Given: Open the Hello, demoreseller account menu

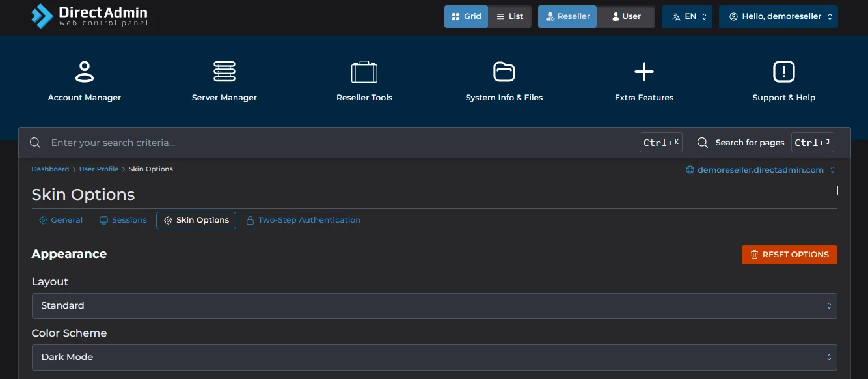Looking at the screenshot, I should click(x=778, y=16).
